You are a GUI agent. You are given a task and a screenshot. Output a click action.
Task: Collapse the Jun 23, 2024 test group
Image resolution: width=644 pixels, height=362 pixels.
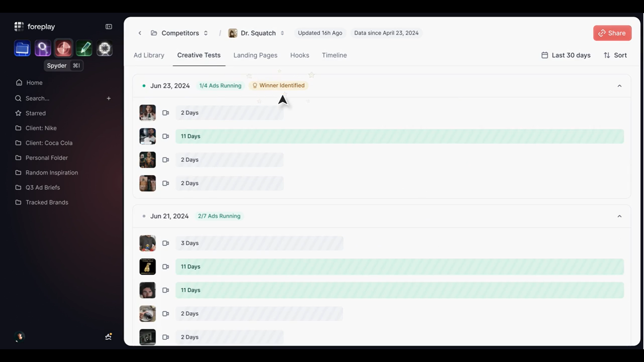coord(619,86)
